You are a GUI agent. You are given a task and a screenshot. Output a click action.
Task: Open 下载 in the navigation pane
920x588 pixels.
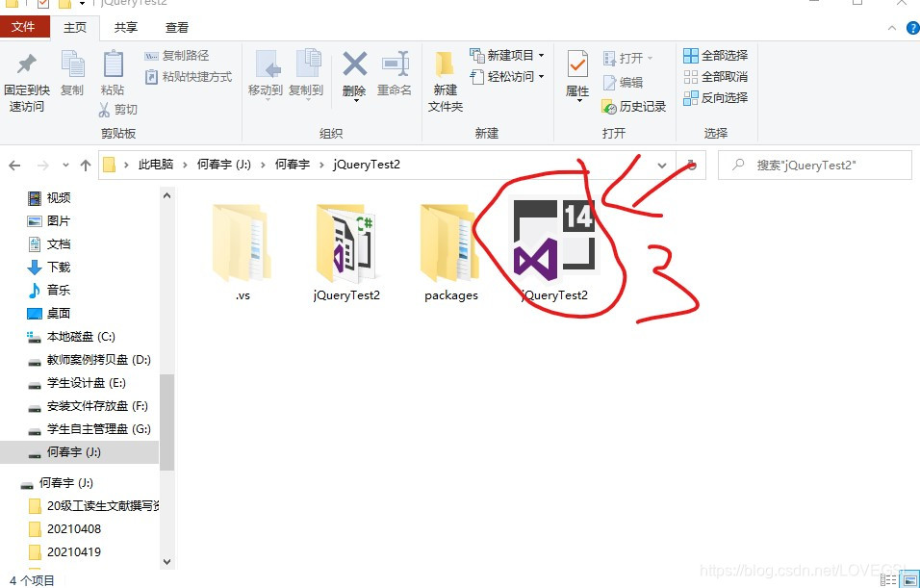coord(49,267)
